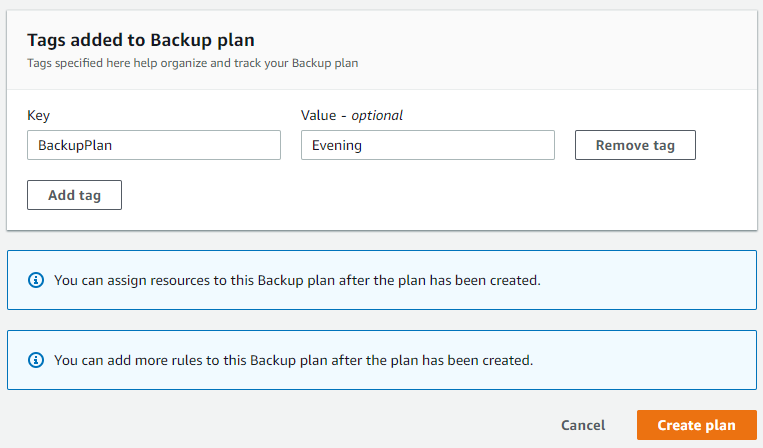Image resolution: width=763 pixels, height=448 pixels.
Task: Click the 'Value - optional' field label
Action: [x=352, y=115]
